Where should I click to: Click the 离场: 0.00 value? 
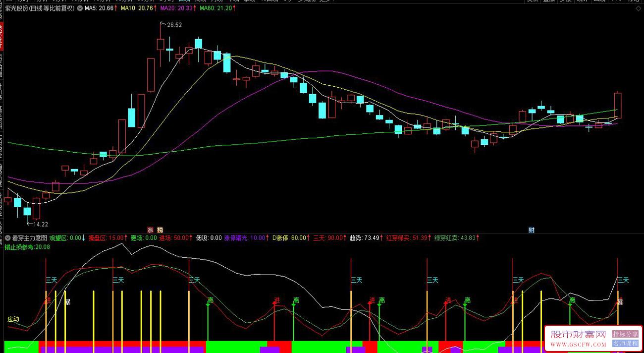click(144, 238)
